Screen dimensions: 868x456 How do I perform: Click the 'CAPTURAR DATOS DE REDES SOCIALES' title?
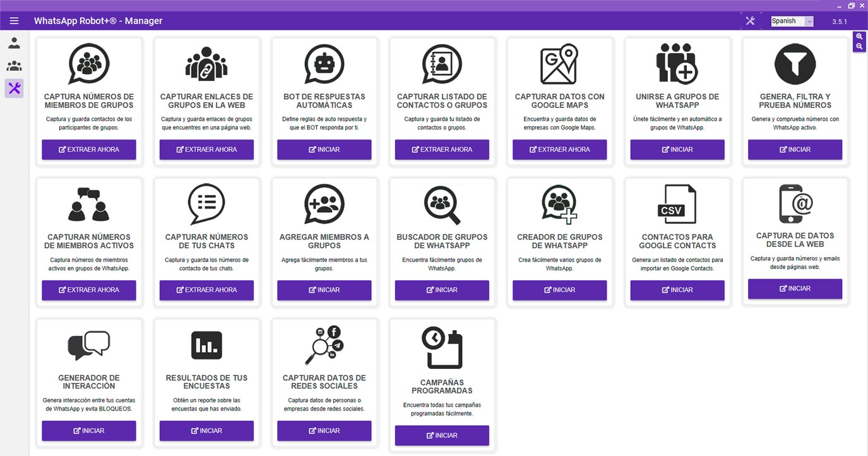point(324,382)
